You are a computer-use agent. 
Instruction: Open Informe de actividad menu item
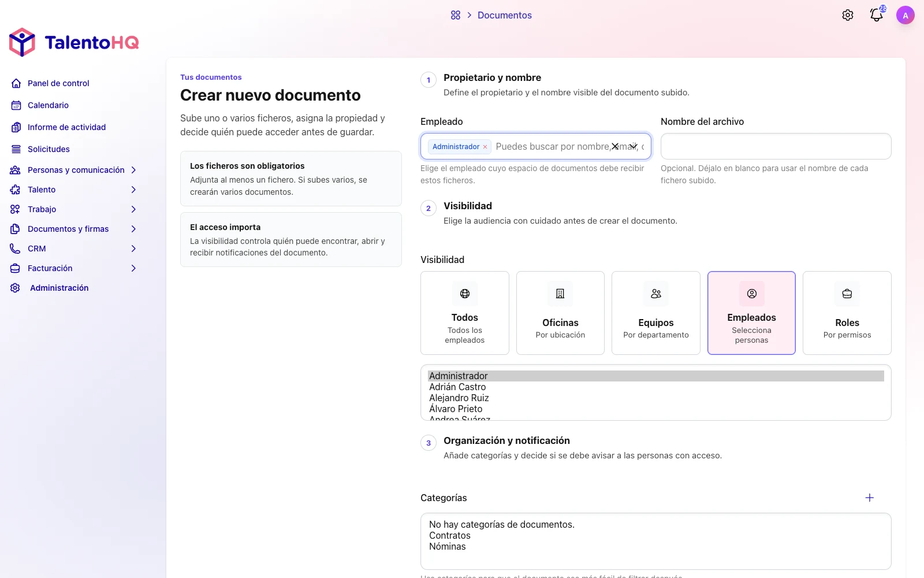pyautogui.click(x=66, y=127)
